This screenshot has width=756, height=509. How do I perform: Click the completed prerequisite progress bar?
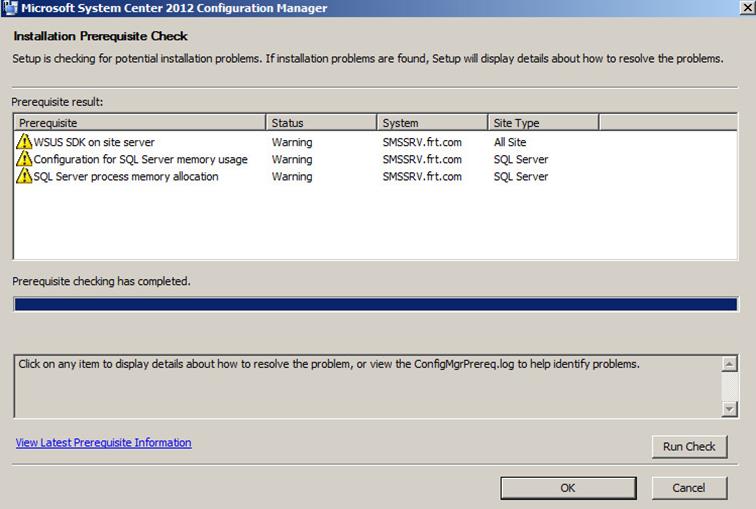click(x=376, y=304)
